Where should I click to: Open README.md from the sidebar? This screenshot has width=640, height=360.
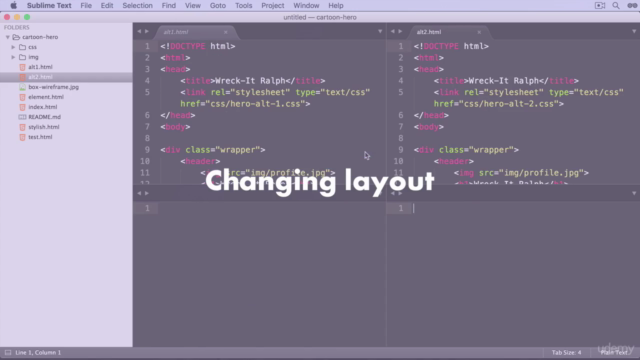(44, 117)
